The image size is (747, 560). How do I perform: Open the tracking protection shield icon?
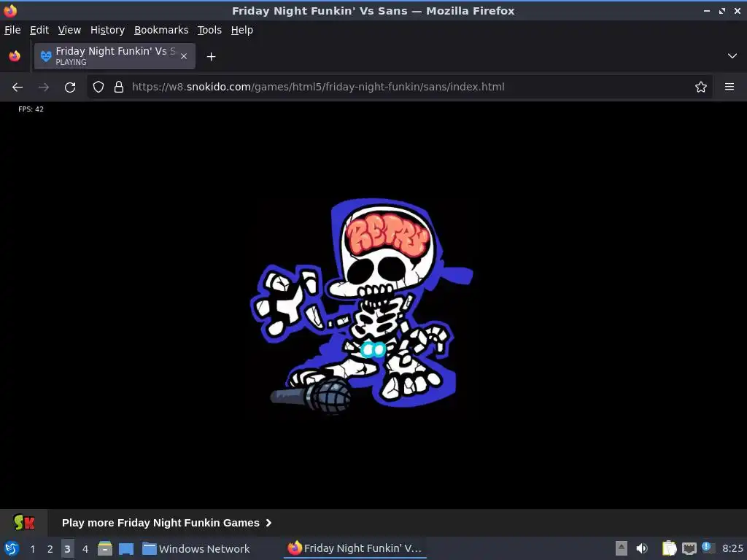coord(98,87)
